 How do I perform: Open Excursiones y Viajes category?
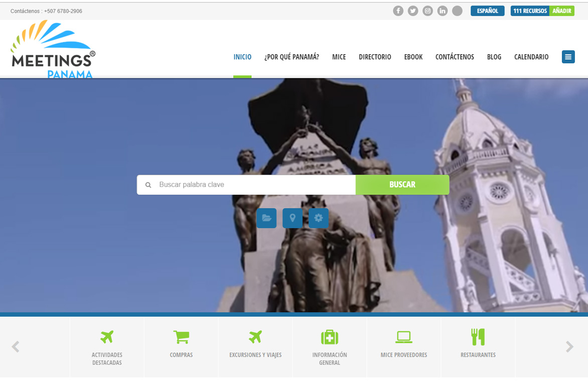pos(255,347)
